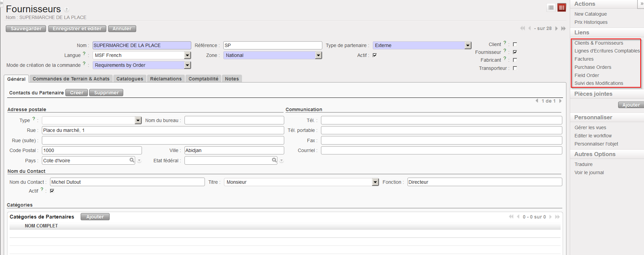Image resolution: width=644 pixels, height=255 pixels.
Task: Open the search icon in Pays field
Action: tap(132, 160)
